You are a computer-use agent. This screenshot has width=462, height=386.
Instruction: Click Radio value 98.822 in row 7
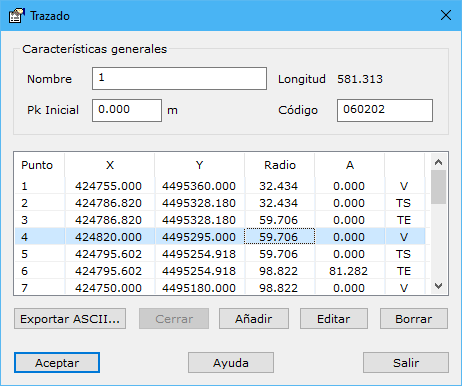[279, 288]
